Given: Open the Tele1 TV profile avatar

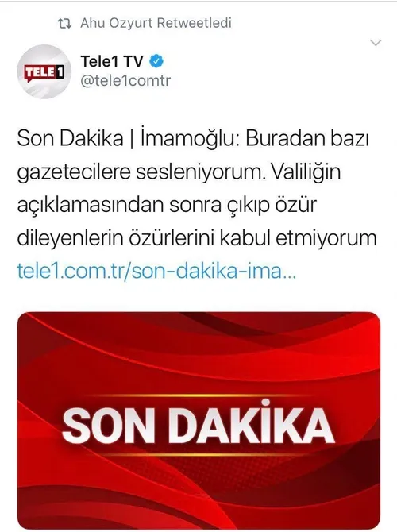Looking at the screenshot, I should tap(44, 72).
